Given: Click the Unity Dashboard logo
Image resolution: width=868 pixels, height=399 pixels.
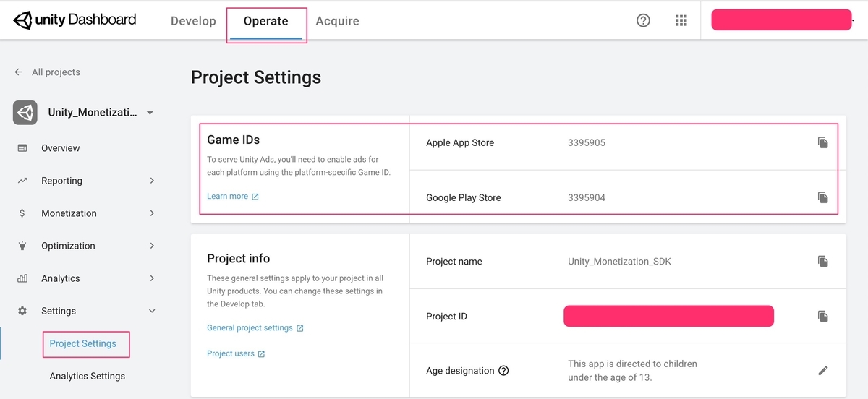Looking at the screenshot, I should [75, 20].
